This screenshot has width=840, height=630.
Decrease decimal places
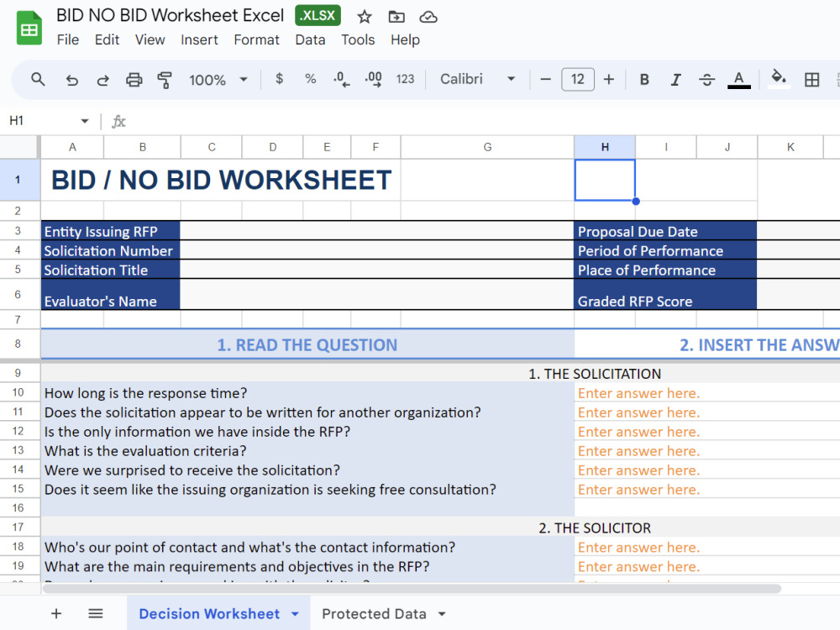click(341, 79)
